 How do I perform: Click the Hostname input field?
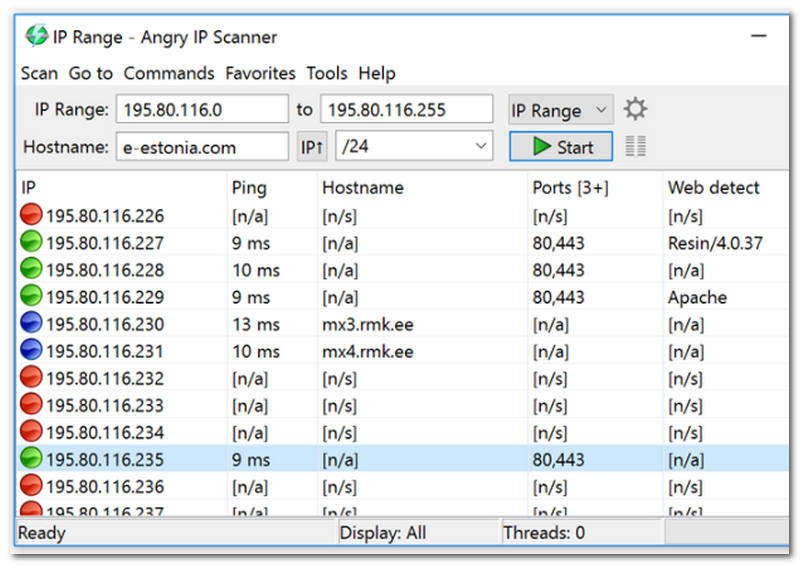point(202,147)
